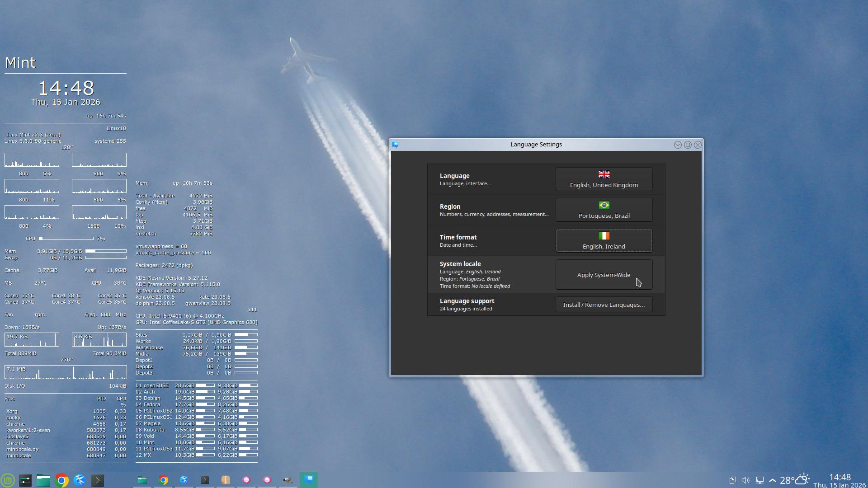
Task: Switch to the GIMP window in taskbar
Action: (288, 480)
